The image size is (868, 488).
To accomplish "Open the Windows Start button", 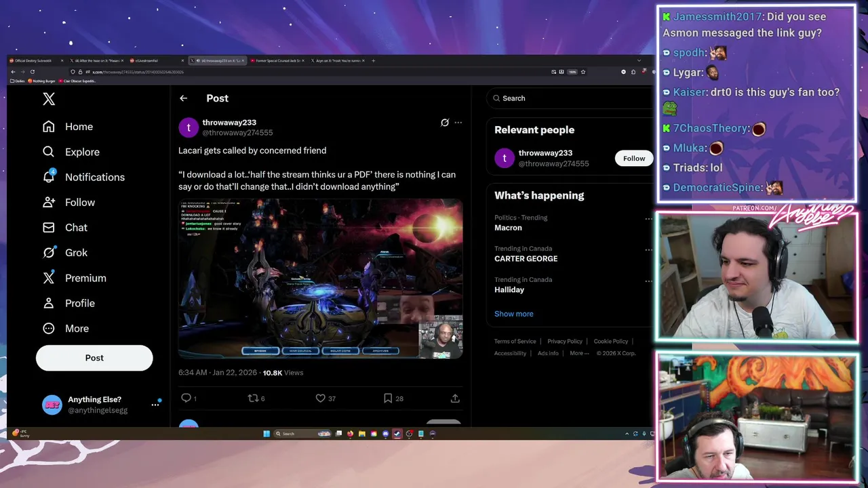I will pyautogui.click(x=267, y=434).
